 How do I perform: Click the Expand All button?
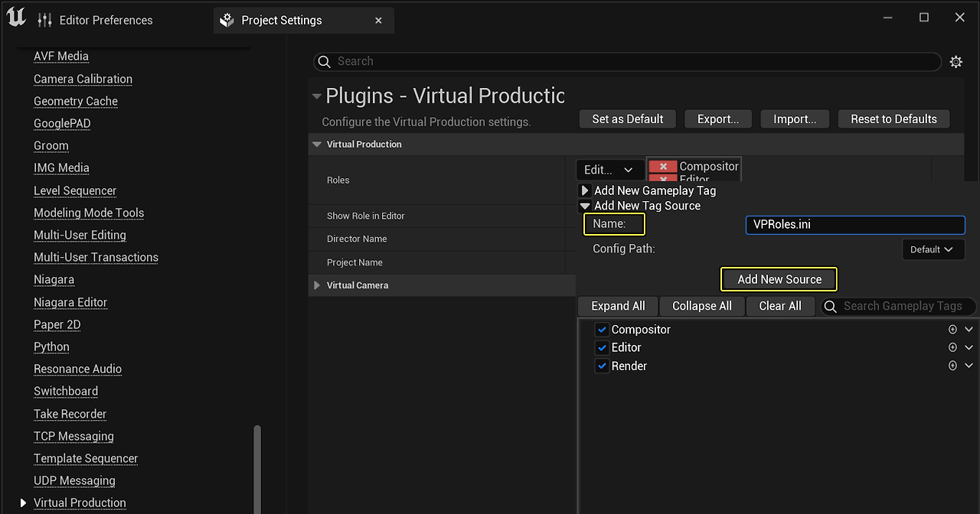coord(618,306)
